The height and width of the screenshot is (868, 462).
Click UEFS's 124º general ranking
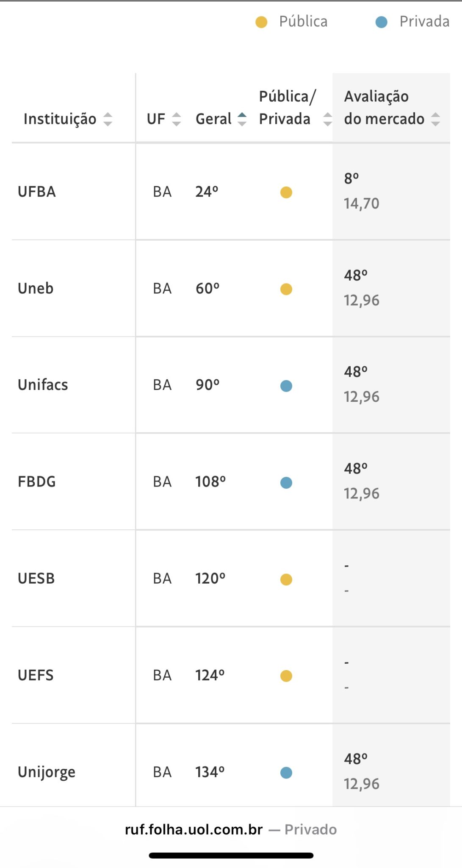click(210, 675)
